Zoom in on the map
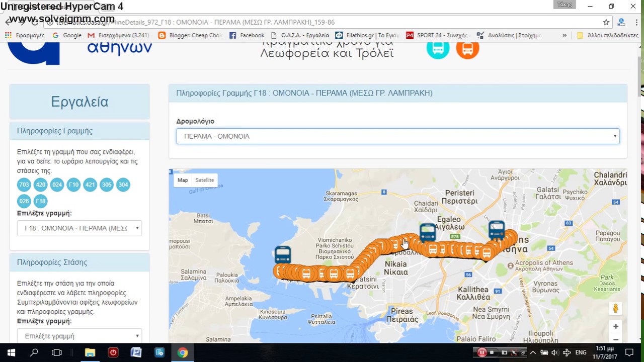Image resolution: width=644 pixels, height=362 pixels. [615, 326]
